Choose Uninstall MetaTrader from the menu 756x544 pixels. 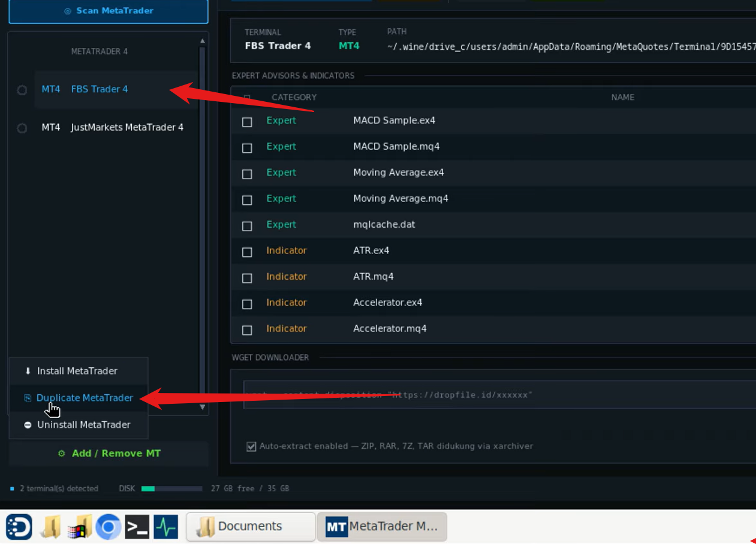point(79,425)
